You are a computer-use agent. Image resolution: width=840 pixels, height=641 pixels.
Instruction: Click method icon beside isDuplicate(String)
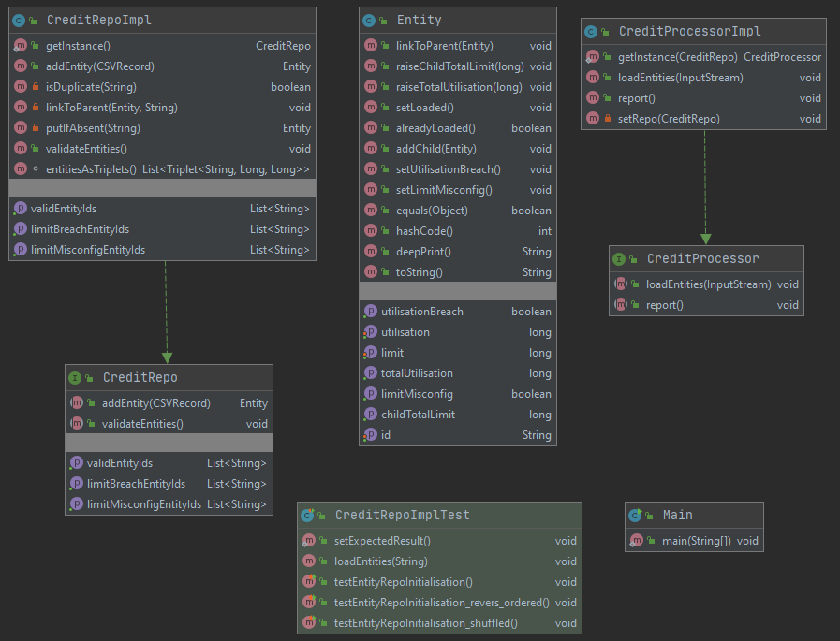[x=21, y=86]
